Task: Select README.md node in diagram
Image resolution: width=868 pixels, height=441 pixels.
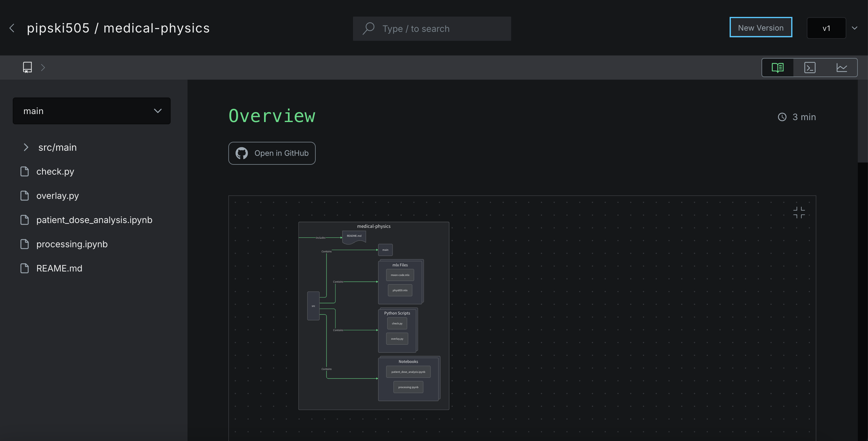Action: pos(354,237)
